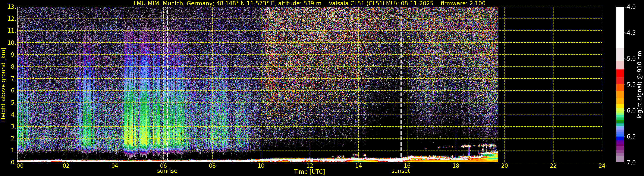Click time axis tick label "08"
The image size is (644, 176).
point(212,166)
